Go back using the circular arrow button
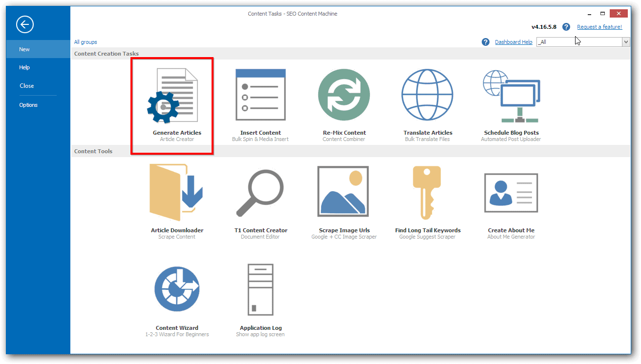The width and height of the screenshot is (641, 364). (x=25, y=24)
